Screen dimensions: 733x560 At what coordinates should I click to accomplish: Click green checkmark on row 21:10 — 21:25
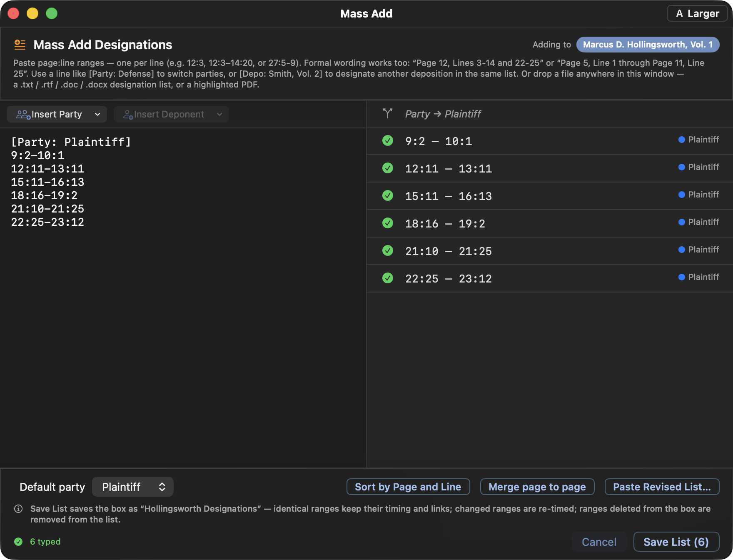388,250
